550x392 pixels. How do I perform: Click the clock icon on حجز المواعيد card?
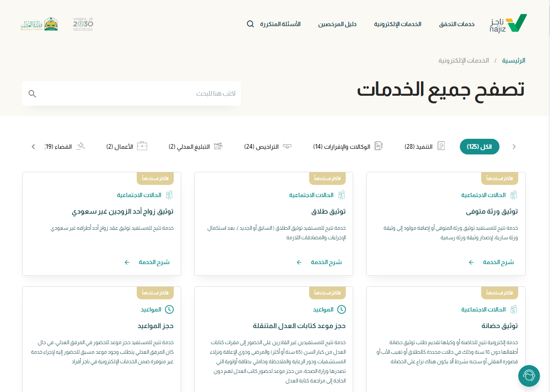(169, 309)
